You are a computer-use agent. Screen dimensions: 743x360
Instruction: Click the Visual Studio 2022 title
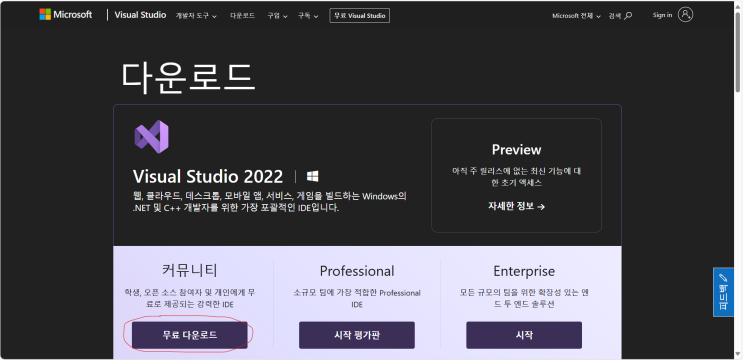pyautogui.click(x=208, y=177)
